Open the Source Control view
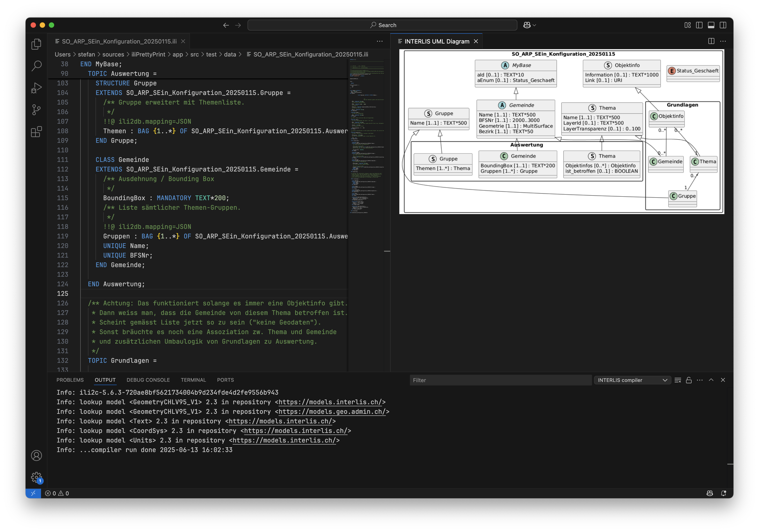 coord(36,110)
